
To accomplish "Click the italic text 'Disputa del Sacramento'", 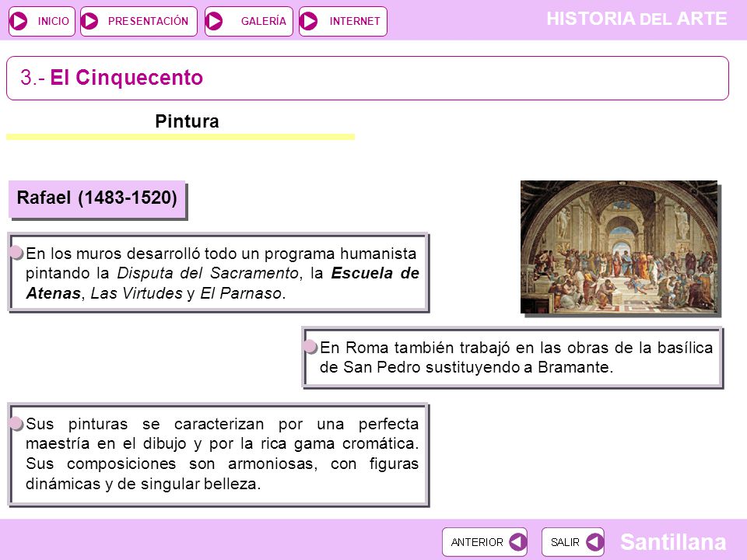I will pos(208,273).
